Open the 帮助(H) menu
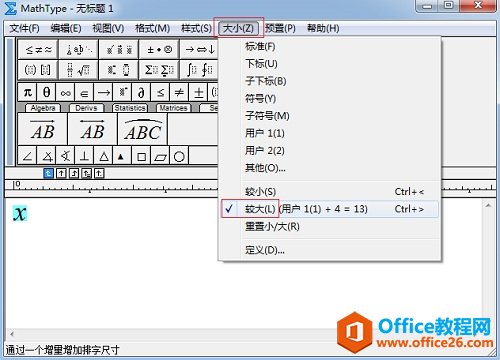 (323, 28)
